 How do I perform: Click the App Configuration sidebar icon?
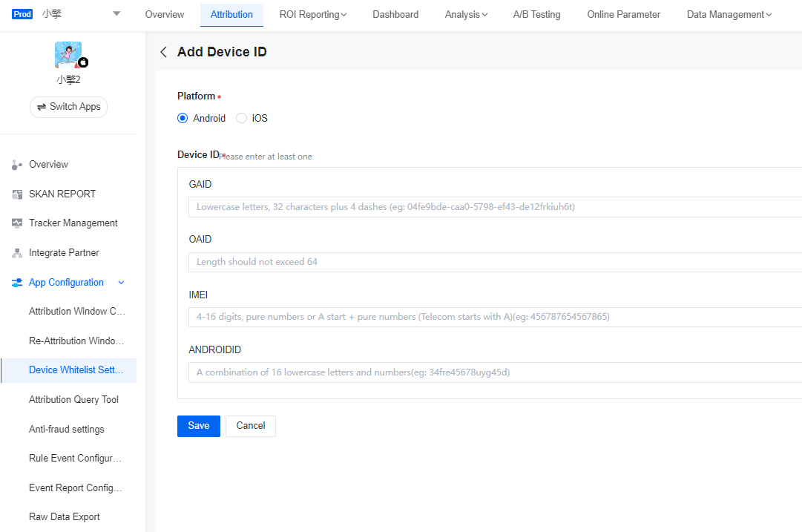pos(16,282)
